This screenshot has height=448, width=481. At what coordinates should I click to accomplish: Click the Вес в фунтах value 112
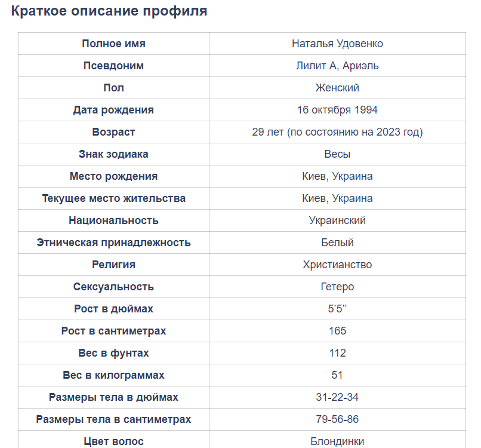click(x=337, y=353)
